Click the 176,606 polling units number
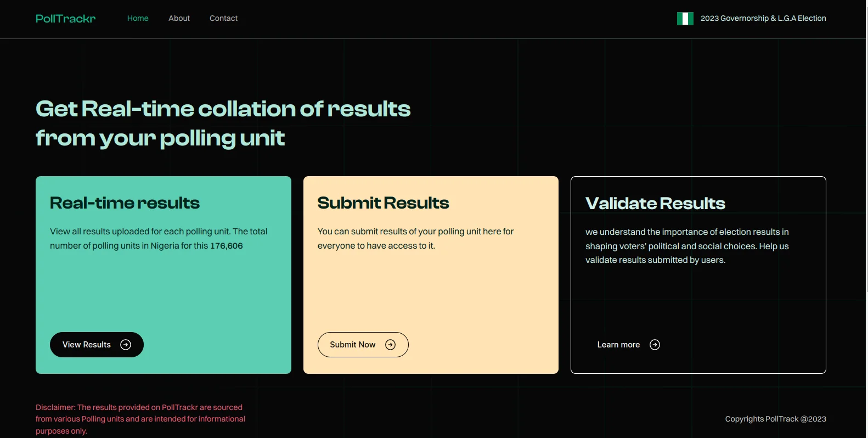 tap(226, 246)
